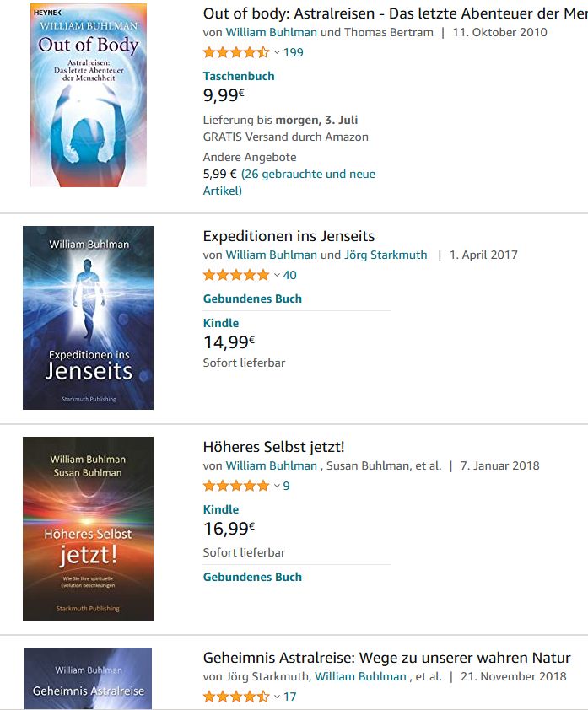
Task: Click five-star rating of Expeditionen ins Jenseits
Action: coord(236,275)
